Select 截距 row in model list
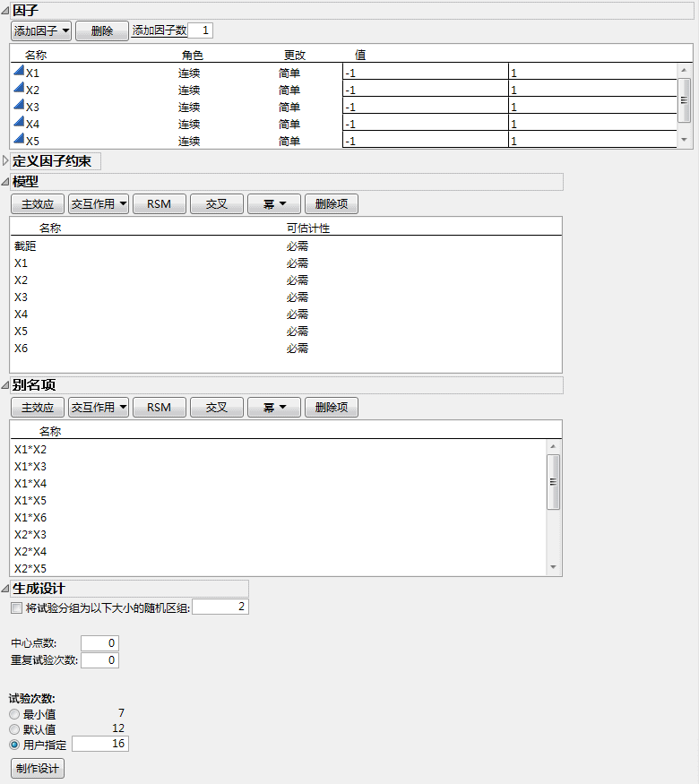Image resolution: width=699 pixels, height=784 pixels. click(286, 246)
